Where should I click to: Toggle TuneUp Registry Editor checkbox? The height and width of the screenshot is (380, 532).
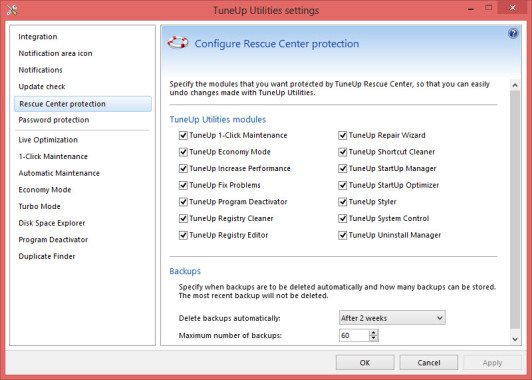(x=183, y=235)
